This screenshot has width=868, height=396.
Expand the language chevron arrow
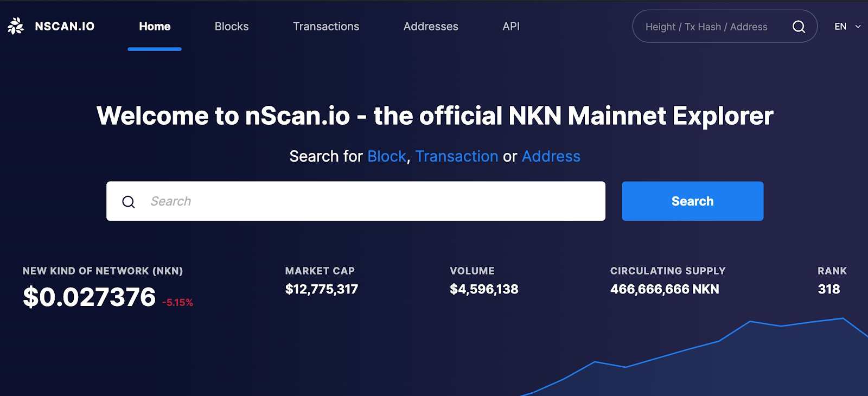click(x=858, y=27)
